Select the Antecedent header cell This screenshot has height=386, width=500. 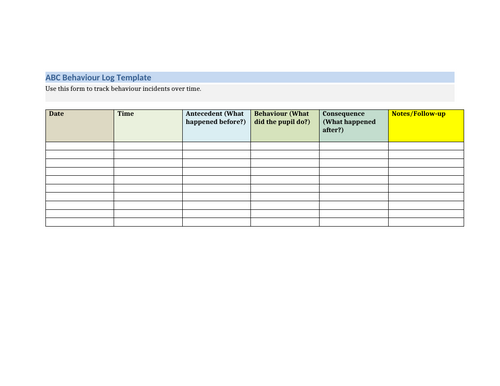pos(217,126)
